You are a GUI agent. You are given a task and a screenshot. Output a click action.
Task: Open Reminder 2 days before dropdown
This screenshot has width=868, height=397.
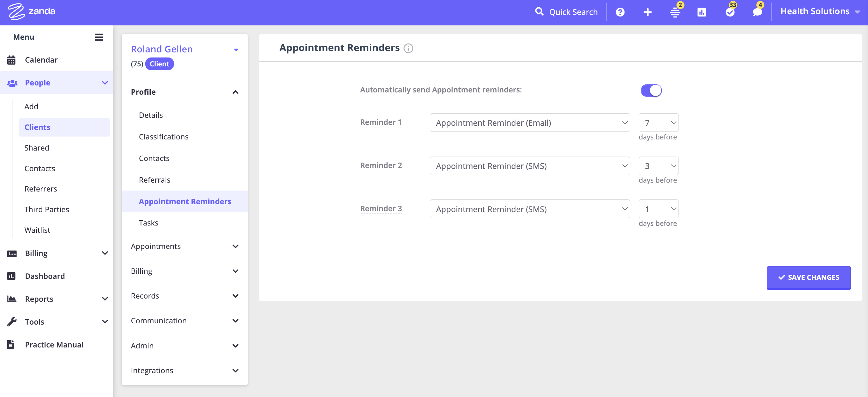pyautogui.click(x=658, y=166)
